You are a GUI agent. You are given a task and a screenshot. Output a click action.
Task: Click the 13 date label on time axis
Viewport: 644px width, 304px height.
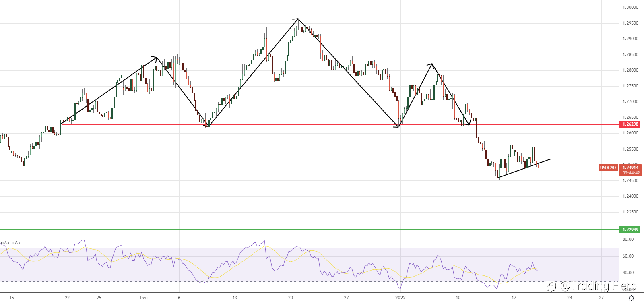pos(235,298)
